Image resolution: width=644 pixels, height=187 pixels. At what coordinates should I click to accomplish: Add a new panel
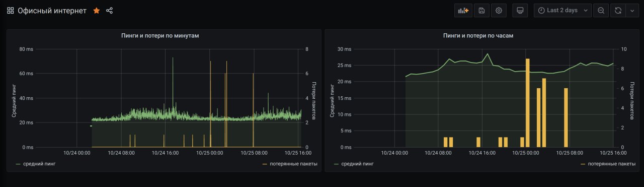(x=463, y=11)
